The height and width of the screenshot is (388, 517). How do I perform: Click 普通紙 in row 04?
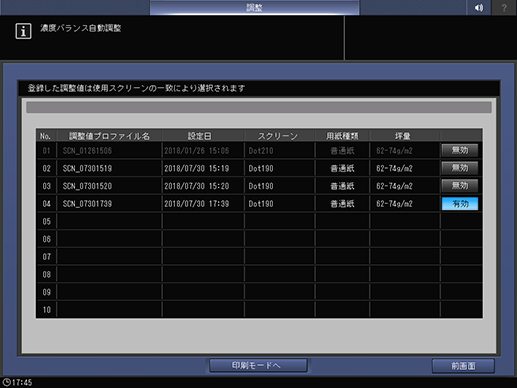click(x=342, y=204)
